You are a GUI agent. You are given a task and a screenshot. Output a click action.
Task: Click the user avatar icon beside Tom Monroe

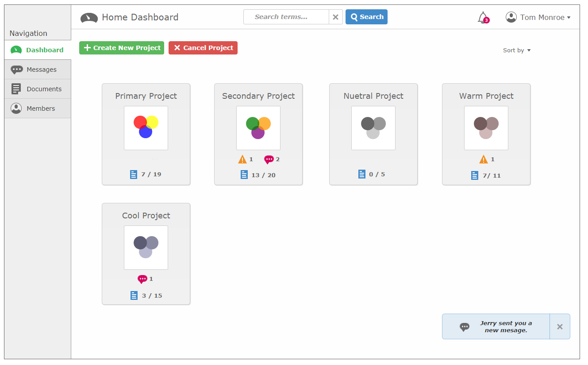(511, 17)
